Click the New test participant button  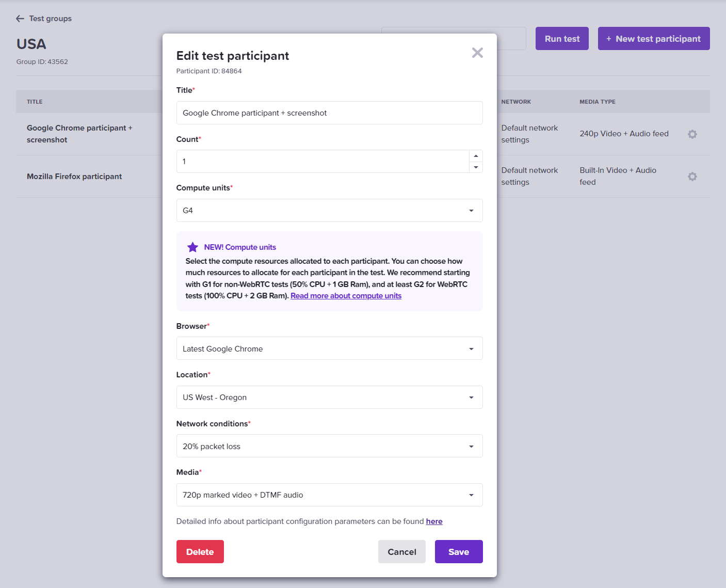[653, 38]
